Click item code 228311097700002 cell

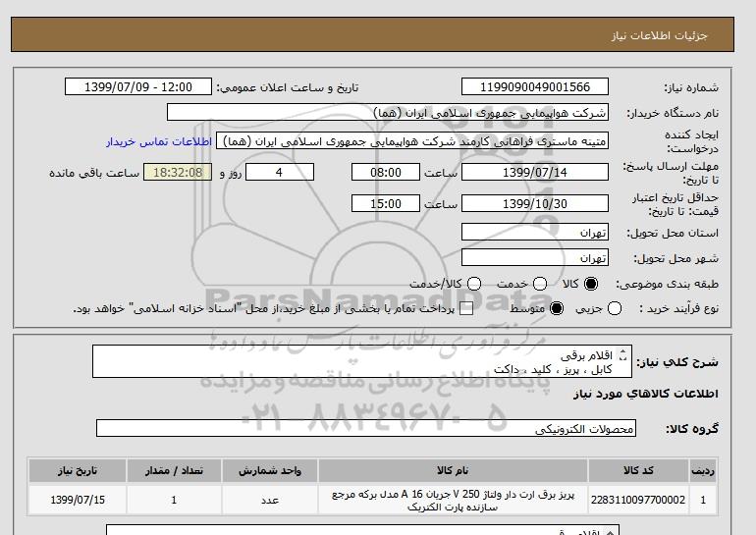638,500
